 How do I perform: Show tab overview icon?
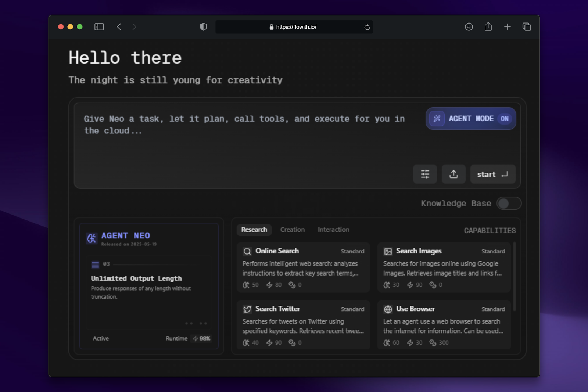pos(527,27)
